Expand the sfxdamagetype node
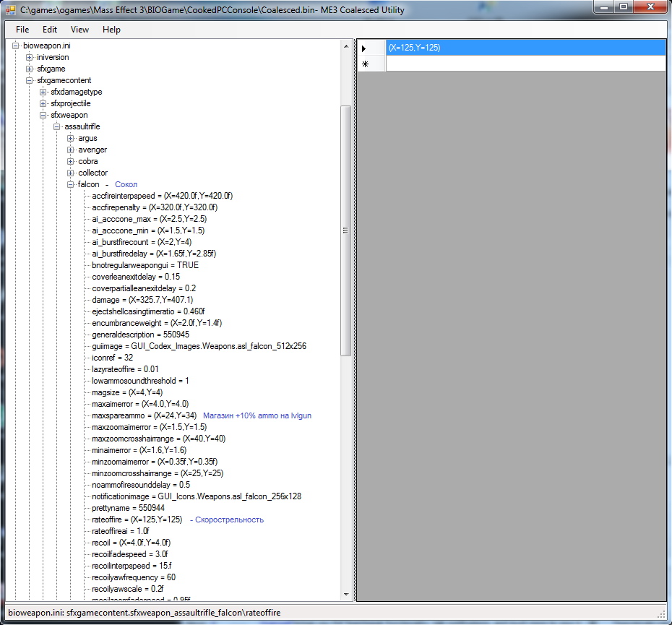The height and width of the screenshot is (625, 672). coord(43,92)
